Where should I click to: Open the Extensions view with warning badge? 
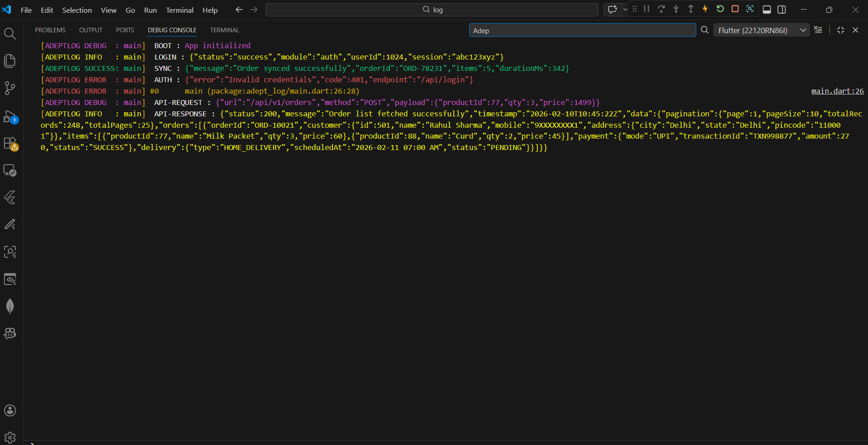(10, 143)
